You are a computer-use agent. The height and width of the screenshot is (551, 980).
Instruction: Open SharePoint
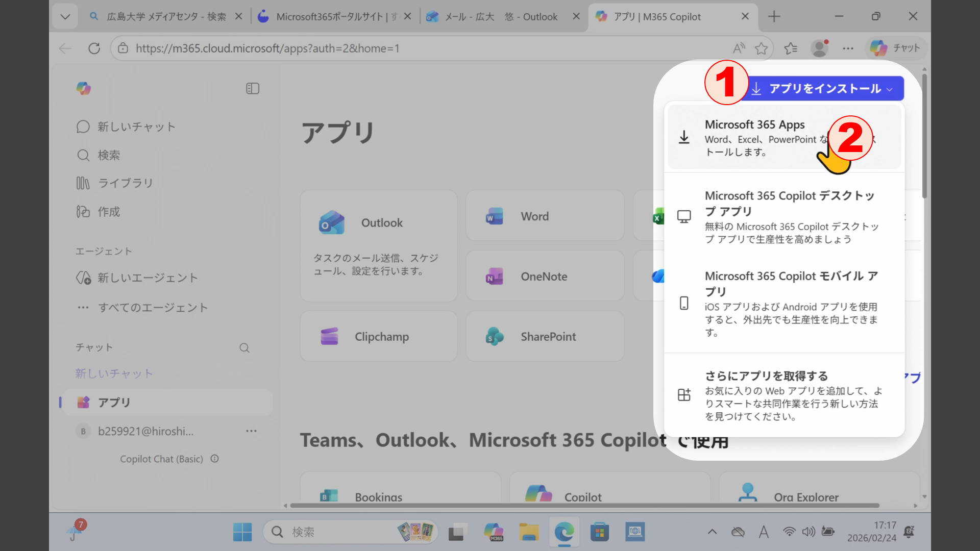coord(544,336)
